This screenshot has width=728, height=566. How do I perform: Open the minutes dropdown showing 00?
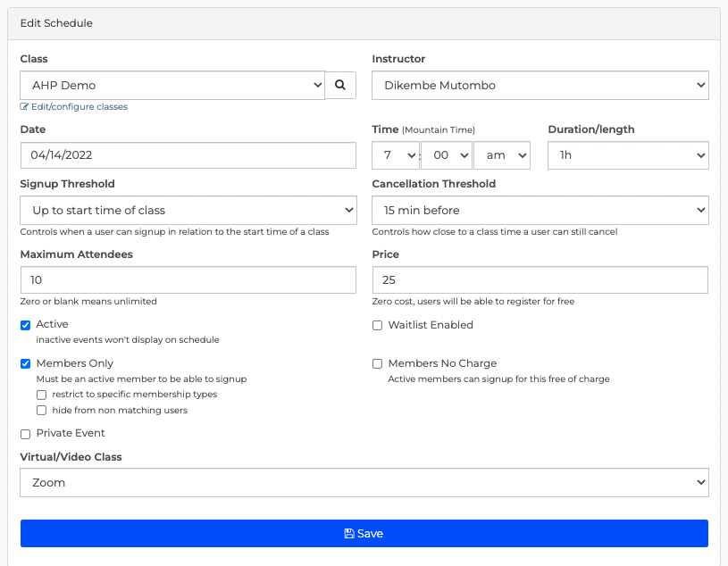pyautogui.click(x=446, y=155)
